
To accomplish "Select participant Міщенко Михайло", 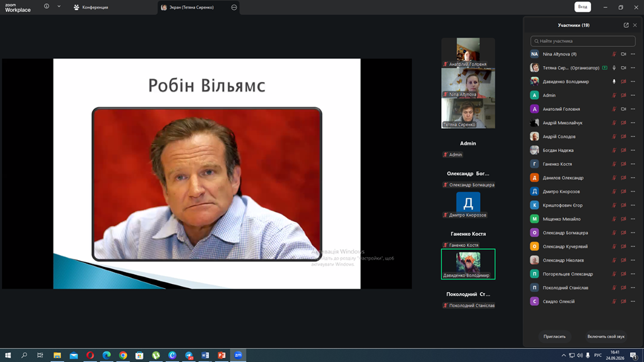I will [583, 219].
